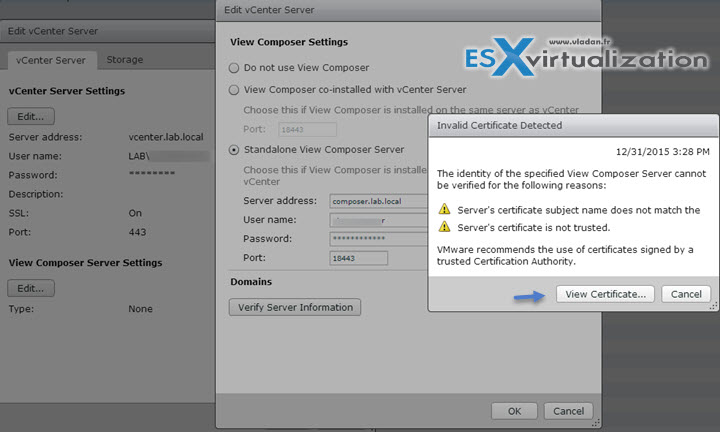Screen dimensions: 720x432
Task: Select View Composer co-installed with vCenter Server
Action: (x=234, y=90)
